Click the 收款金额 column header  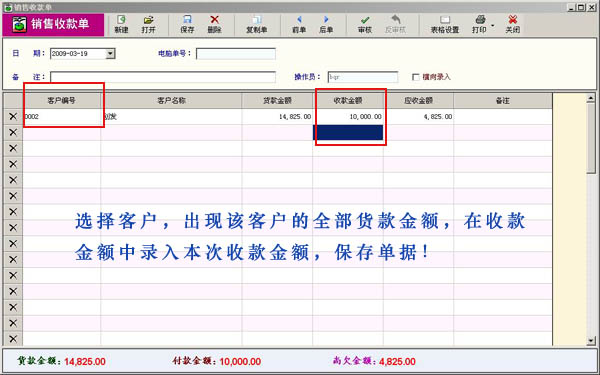[348, 101]
